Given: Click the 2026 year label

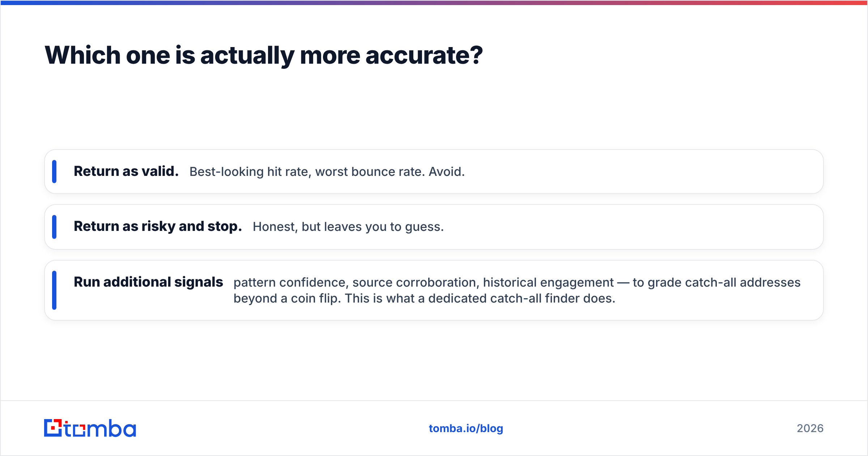Looking at the screenshot, I should (x=810, y=428).
